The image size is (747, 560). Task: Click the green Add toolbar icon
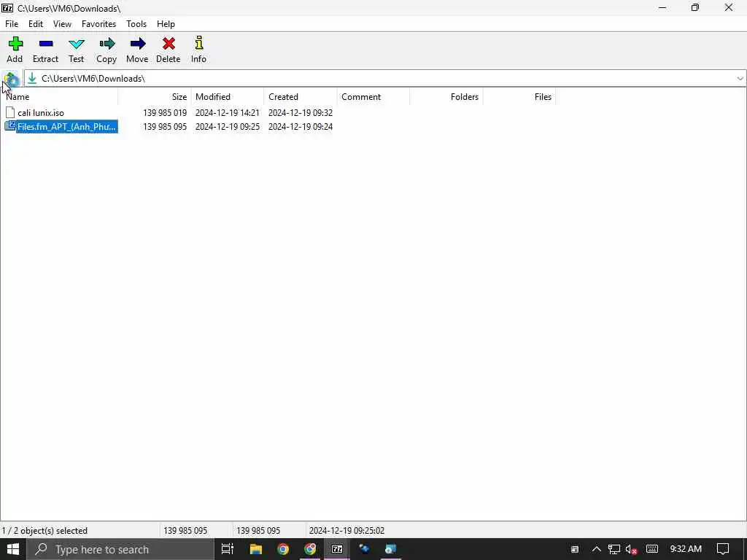click(x=15, y=44)
